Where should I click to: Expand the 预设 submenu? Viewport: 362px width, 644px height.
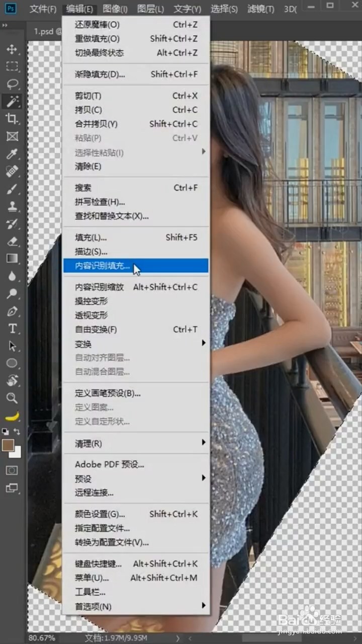136,478
